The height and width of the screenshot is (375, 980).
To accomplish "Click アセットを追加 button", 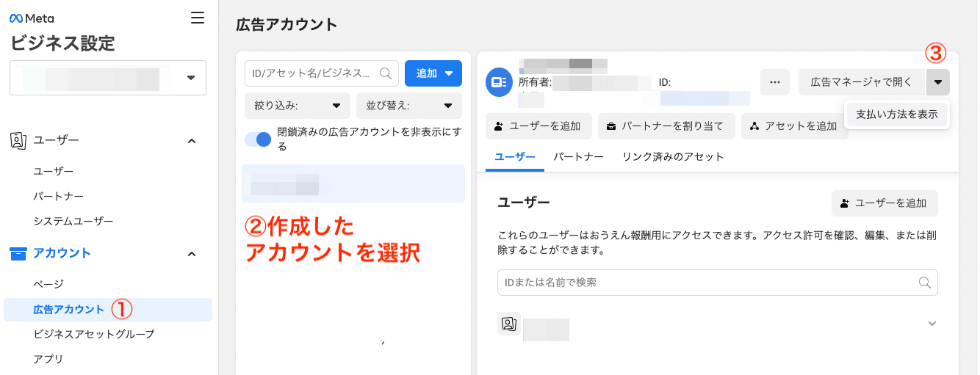I will point(795,126).
